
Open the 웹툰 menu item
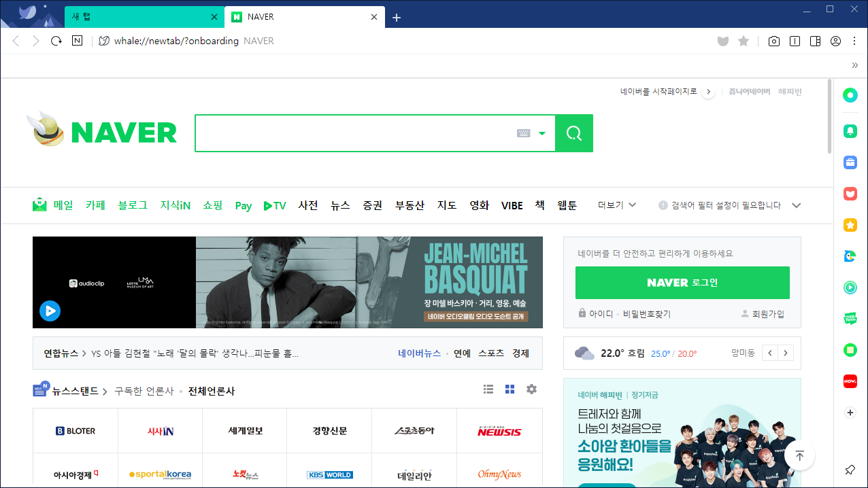point(567,205)
